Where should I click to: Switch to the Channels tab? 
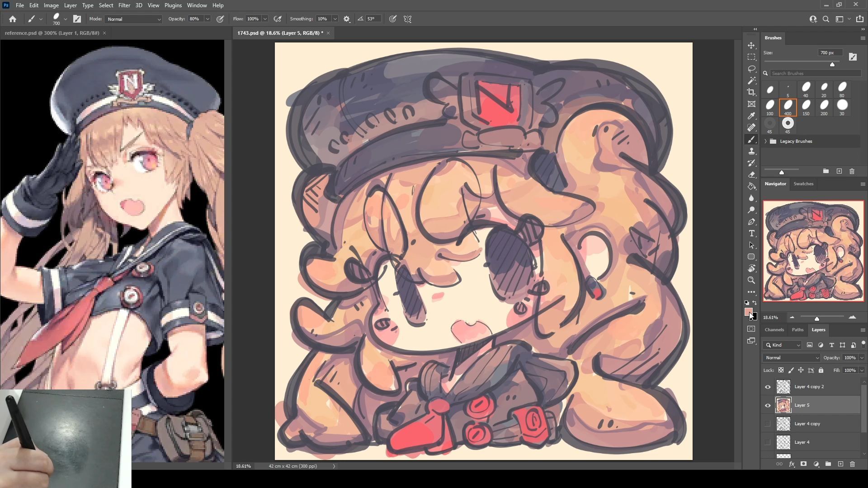coord(774,329)
